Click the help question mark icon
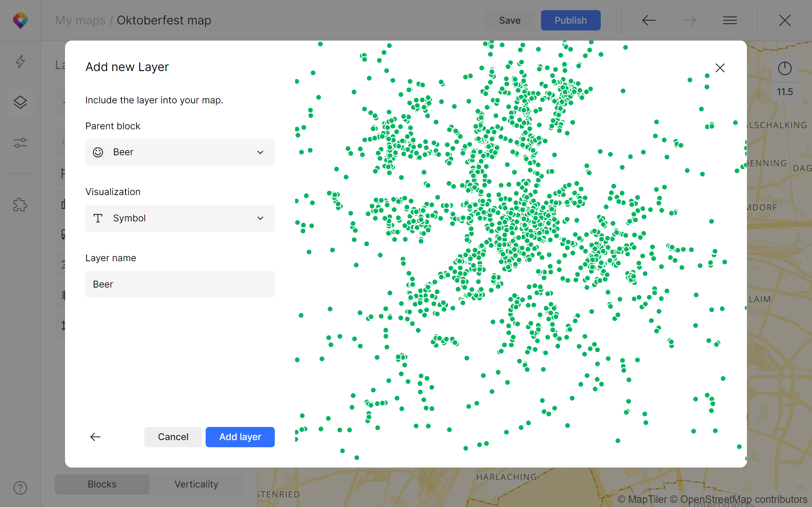The width and height of the screenshot is (812, 507). tap(20, 488)
